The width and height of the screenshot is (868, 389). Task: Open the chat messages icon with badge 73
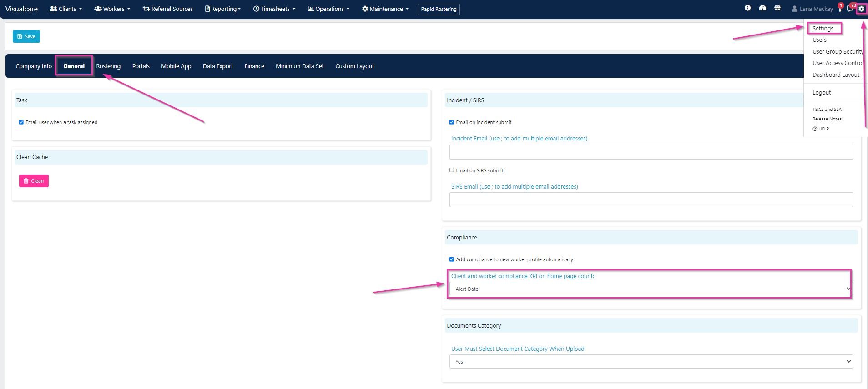click(850, 9)
